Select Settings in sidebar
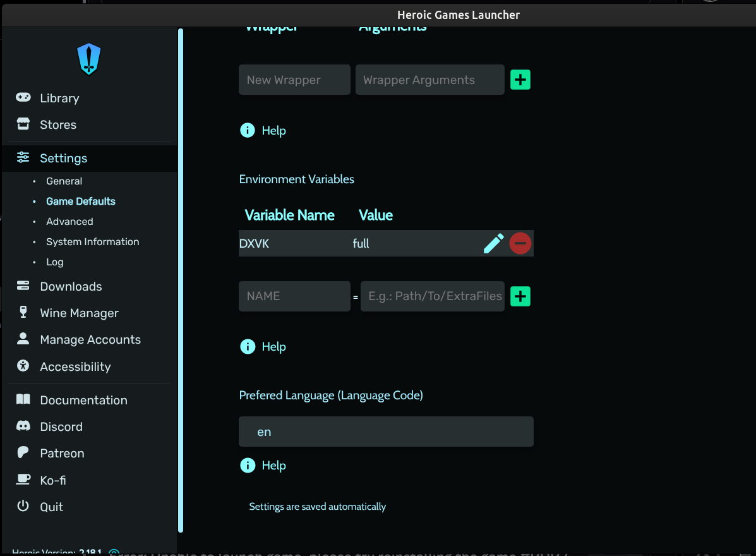This screenshot has width=756, height=556. tap(63, 158)
